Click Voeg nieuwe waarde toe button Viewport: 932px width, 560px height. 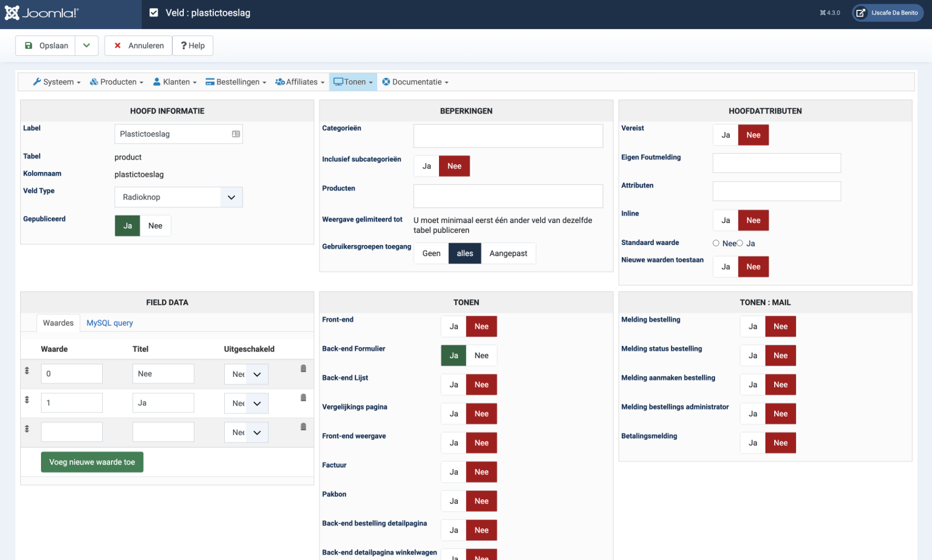(x=92, y=462)
